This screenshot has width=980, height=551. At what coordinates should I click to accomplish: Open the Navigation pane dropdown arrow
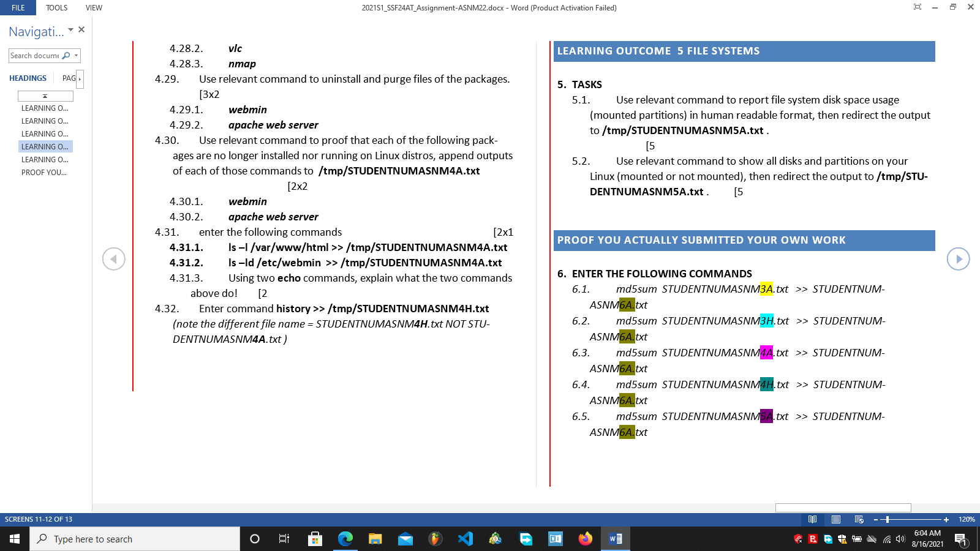coord(70,29)
